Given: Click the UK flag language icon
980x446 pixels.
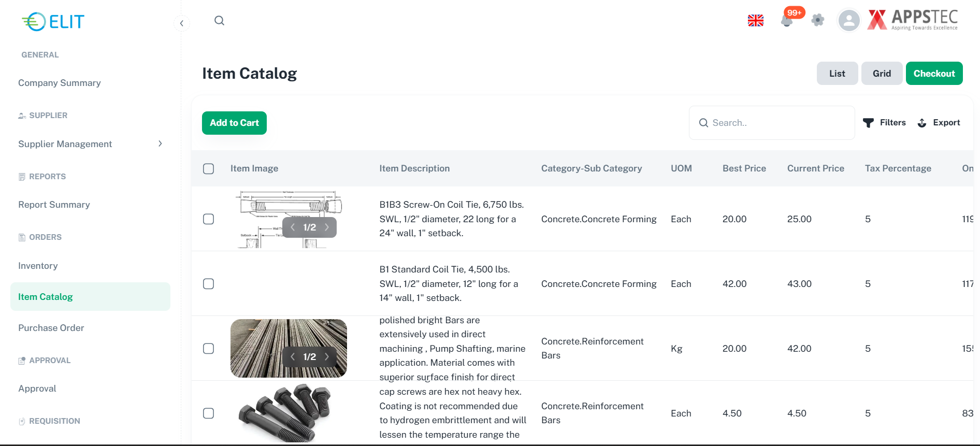Looking at the screenshot, I should click(x=756, y=21).
